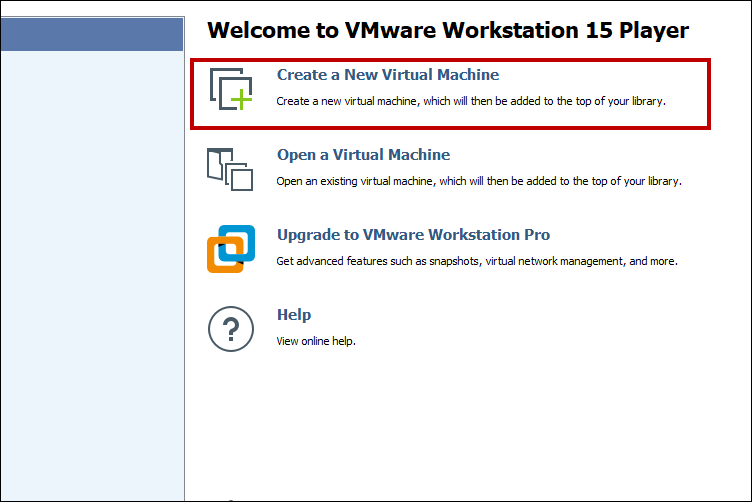Click the Create a New Virtual Machine icon
Screen dimensions: 752x502
pyautogui.click(x=231, y=89)
